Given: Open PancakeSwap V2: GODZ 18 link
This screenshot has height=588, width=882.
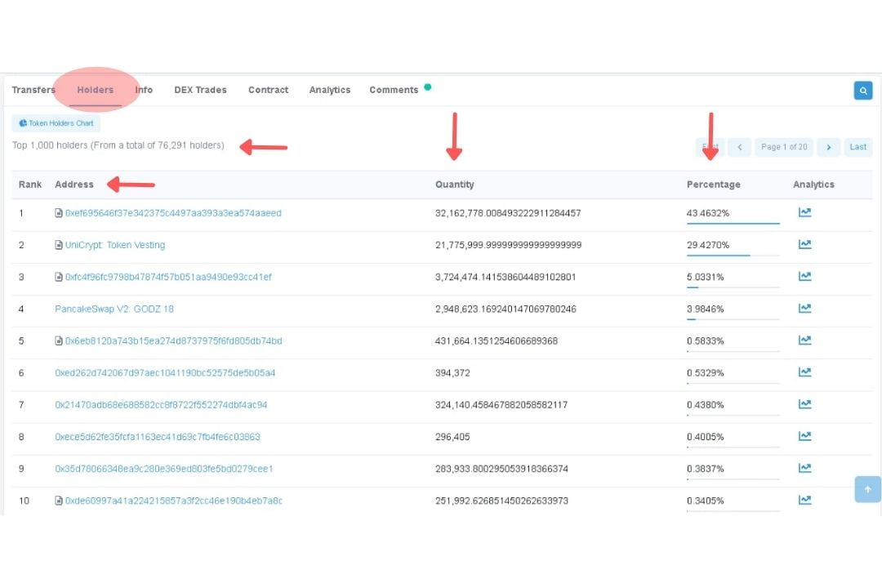Looking at the screenshot, I should tap(114, 309).
